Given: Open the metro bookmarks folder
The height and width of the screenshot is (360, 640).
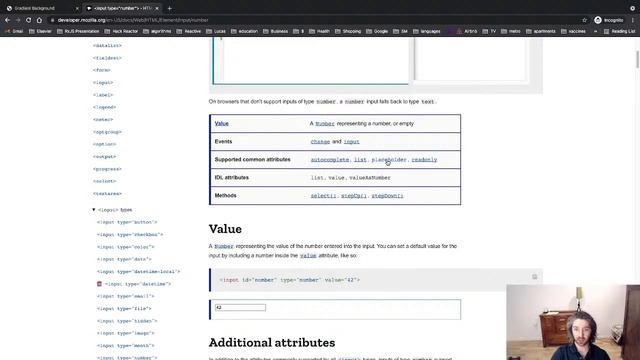Looking at the screenshot, I should (x=511, y=31).
